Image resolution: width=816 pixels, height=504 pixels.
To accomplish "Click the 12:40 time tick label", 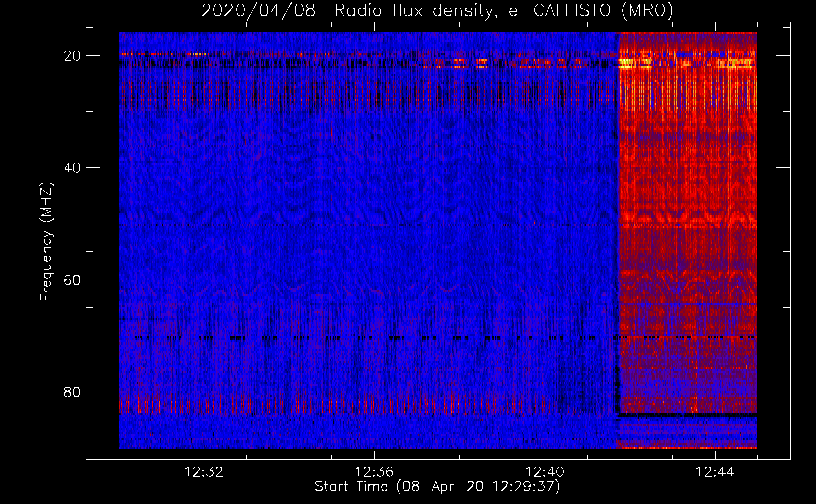I will [545, 472].
